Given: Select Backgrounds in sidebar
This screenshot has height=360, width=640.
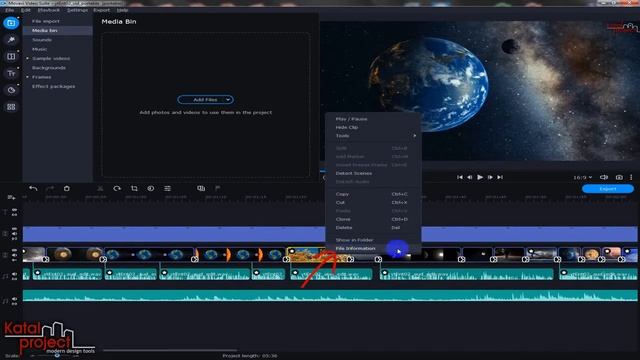Looking at the screenshot, I should (49, 68).
